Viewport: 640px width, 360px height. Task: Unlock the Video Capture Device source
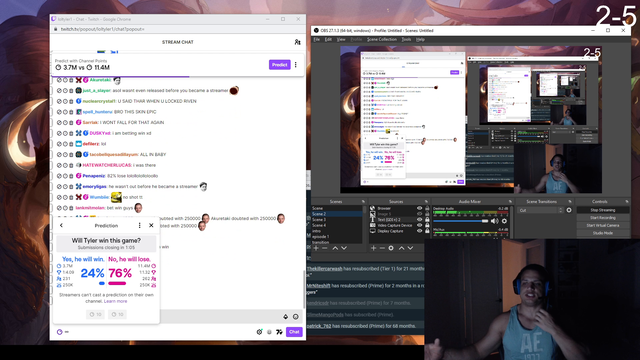click(427, 225)
